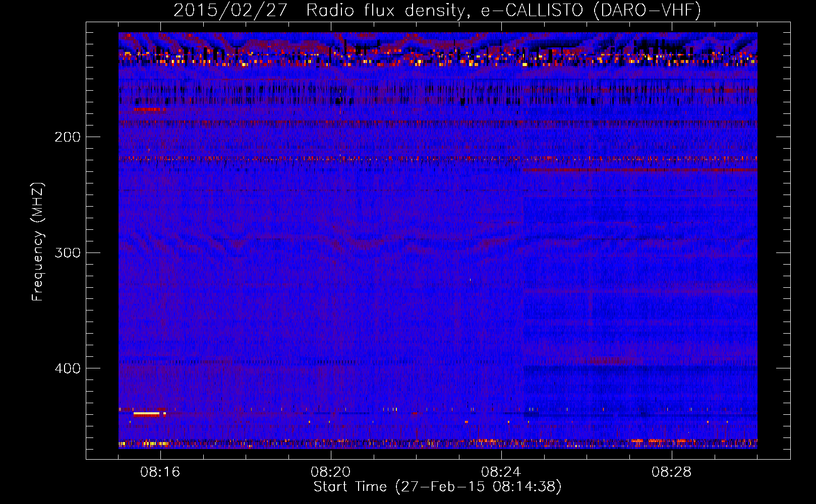The height and width of the screenshot is (504, 816).
Task: Click the 200 frequency tick label
Action: pyautogui.click(x=68, y=137)
